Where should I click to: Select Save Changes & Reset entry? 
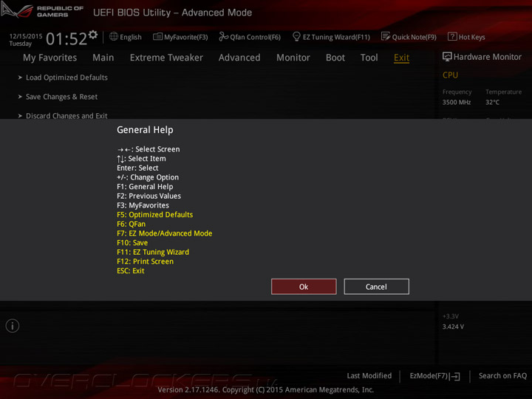61,97
